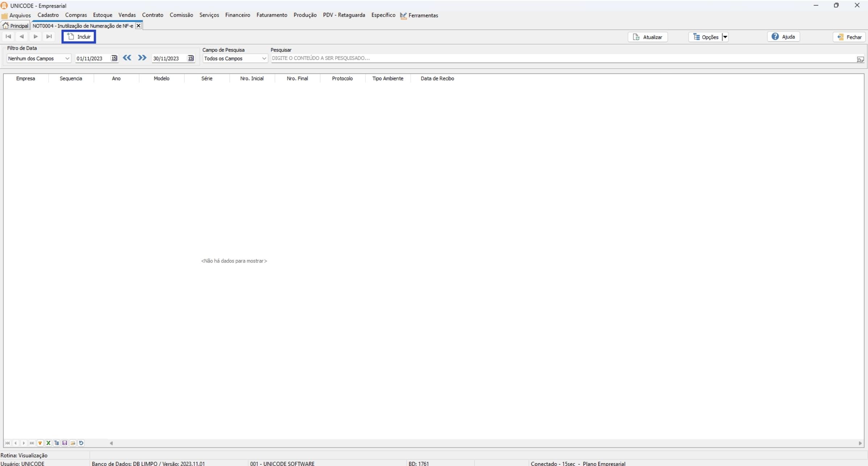Click the restore layout refresh icon in footer
868x466 pixels.
tap(81, 443)
